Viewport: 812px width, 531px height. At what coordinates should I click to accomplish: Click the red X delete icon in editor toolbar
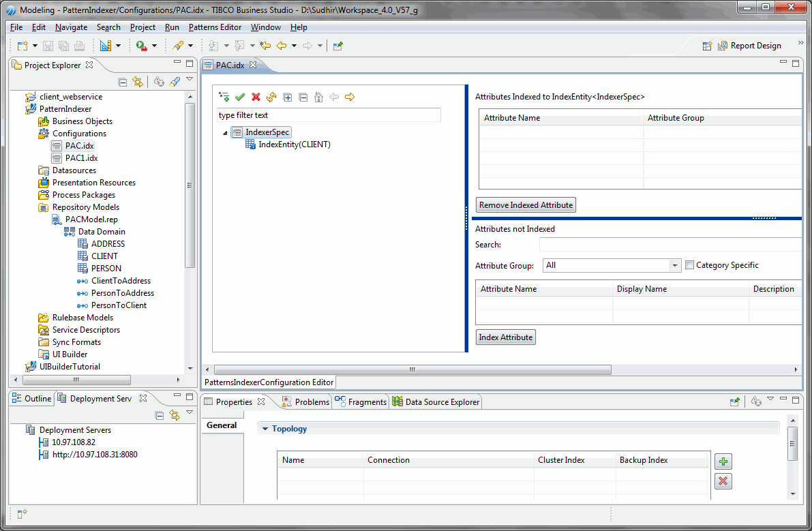pyautogui.click(x=256, y=97)
